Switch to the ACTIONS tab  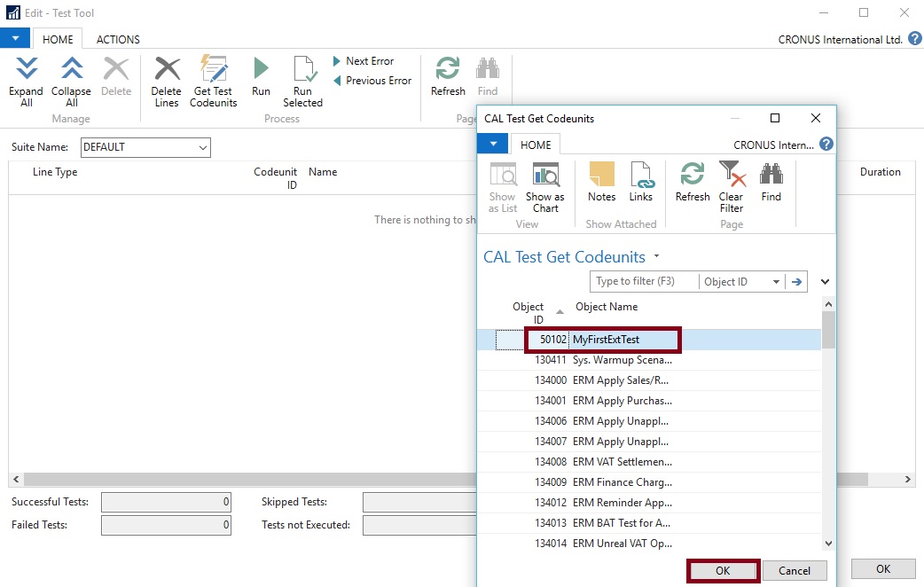click(118, 39)
